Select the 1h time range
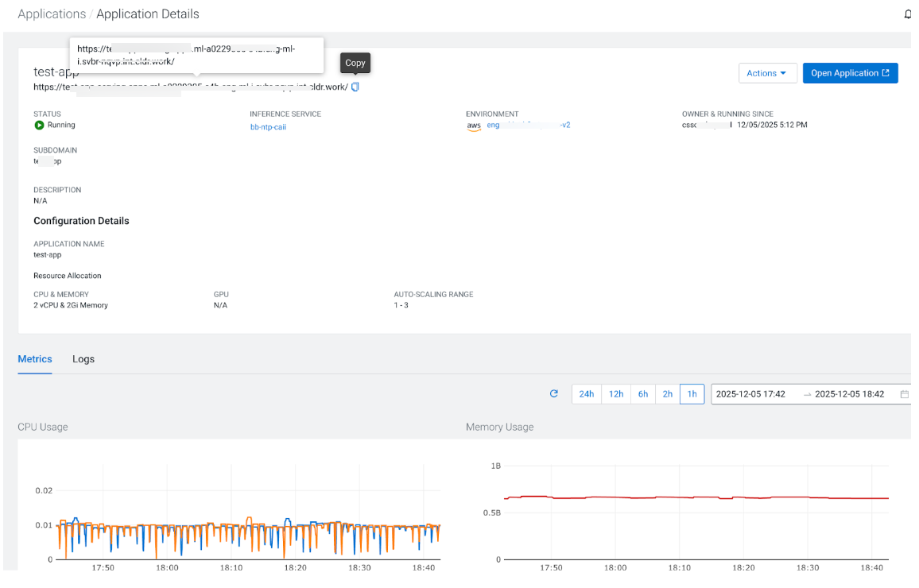 tap(692, 394)
